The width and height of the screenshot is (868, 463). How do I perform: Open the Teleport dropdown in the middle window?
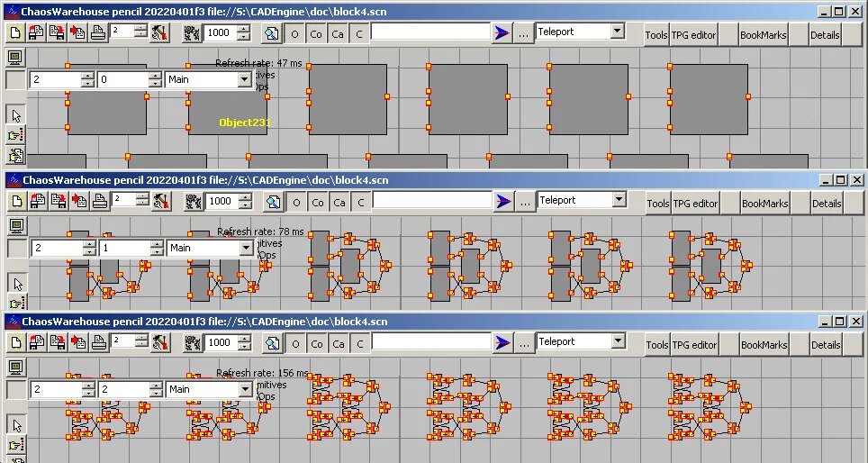(619, 200)
